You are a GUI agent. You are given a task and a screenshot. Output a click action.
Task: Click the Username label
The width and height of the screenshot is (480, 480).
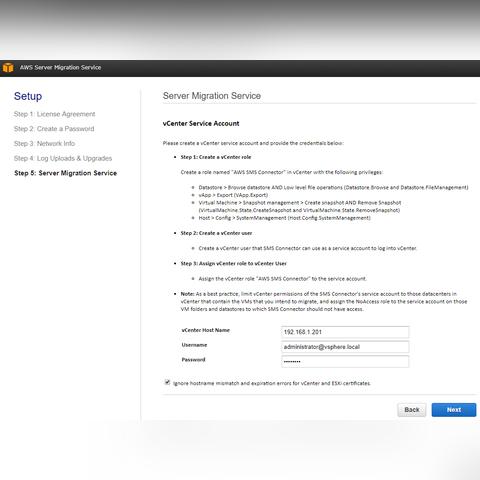tap(194, 345)
